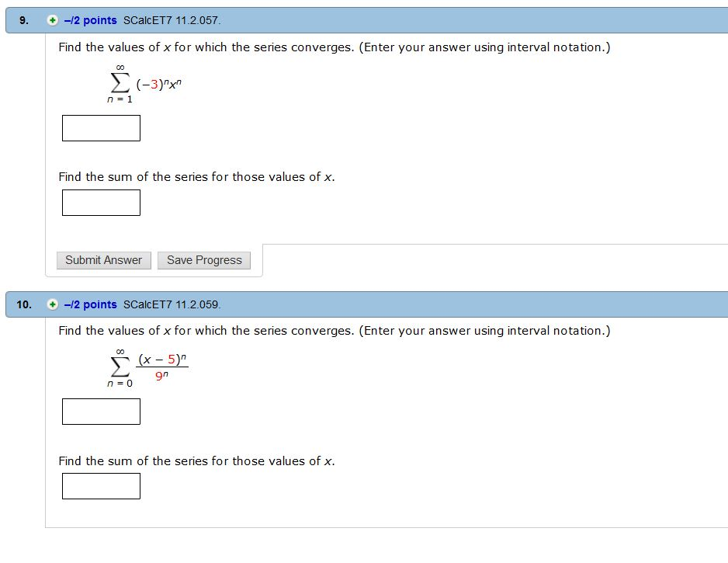Click the SCalcET7 11.2.057 problem label
The height and width of the screenshot is (563, 728).
tap(171, 21)
